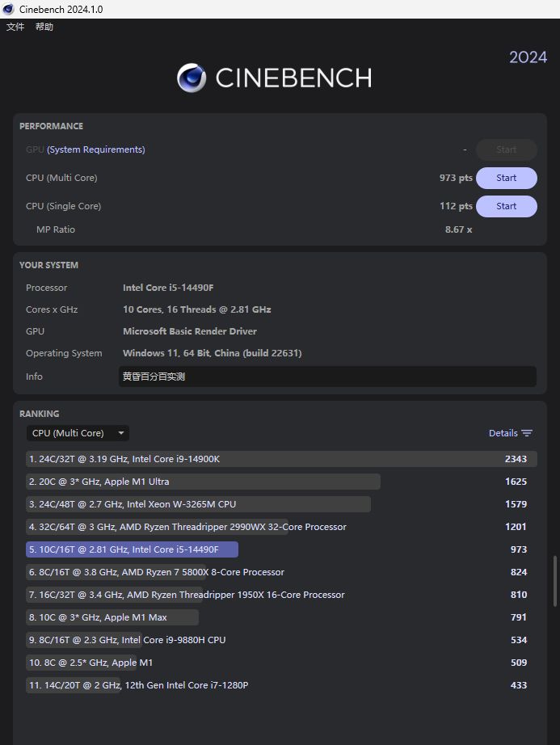Open the ranking Details view
The height and width of the screenshot is (745, 560).
(x=503, y=433)
